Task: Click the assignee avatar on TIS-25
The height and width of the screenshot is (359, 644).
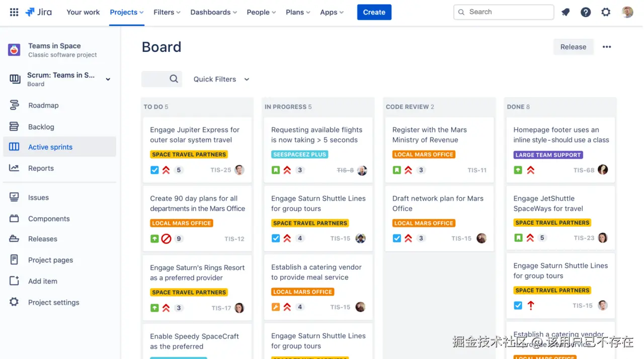Action: click(x=239, y=170)
